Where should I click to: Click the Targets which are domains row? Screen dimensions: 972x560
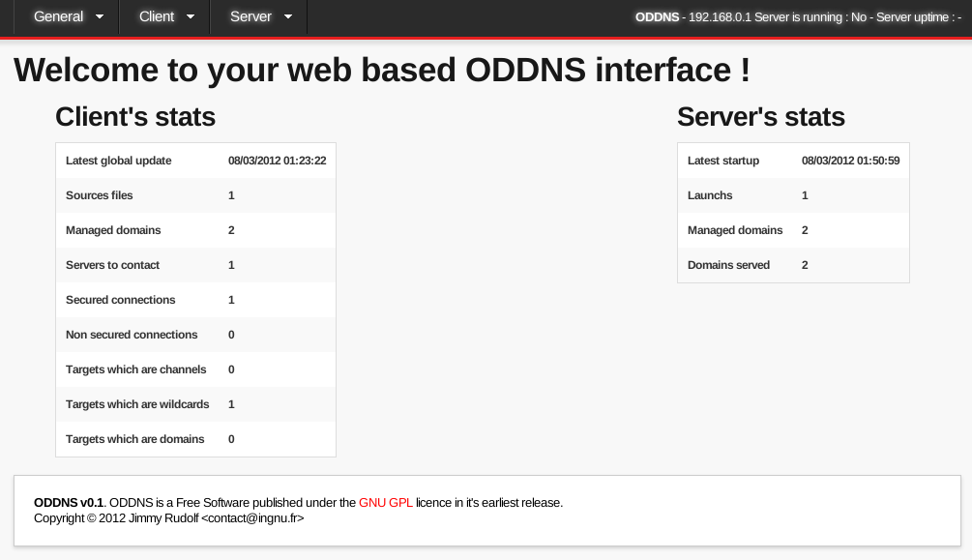pos(195,439)
